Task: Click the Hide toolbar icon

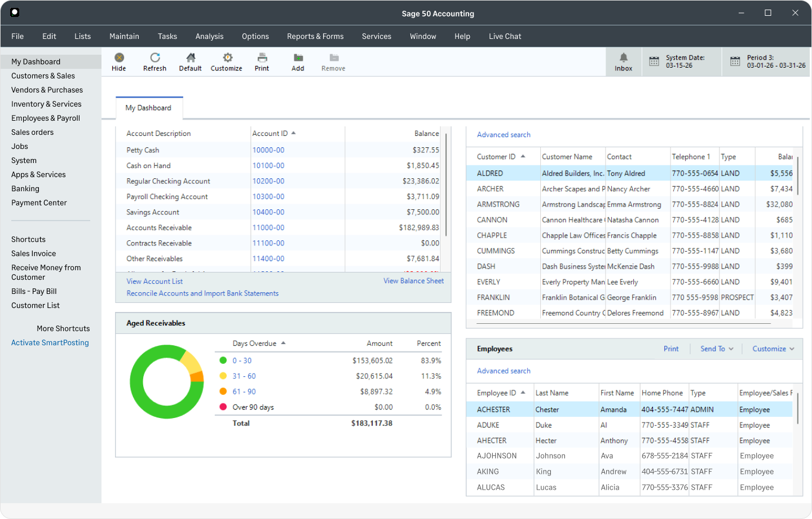Action: pos(119,58)
